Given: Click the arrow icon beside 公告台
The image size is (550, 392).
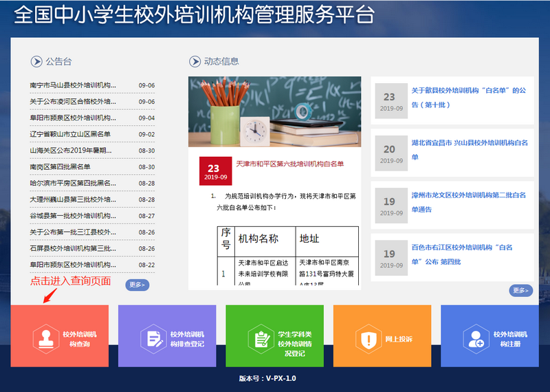Looking at the screenshot, I should [36, 61].
